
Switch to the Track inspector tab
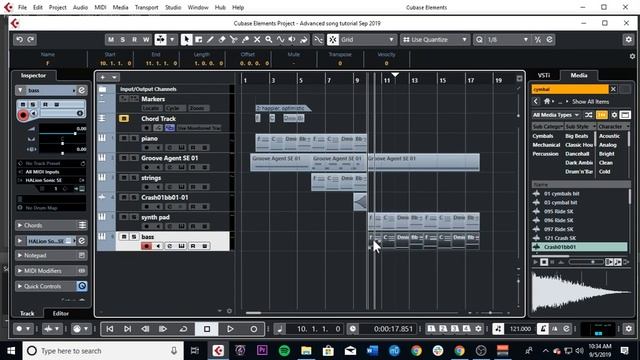point(27,313)
